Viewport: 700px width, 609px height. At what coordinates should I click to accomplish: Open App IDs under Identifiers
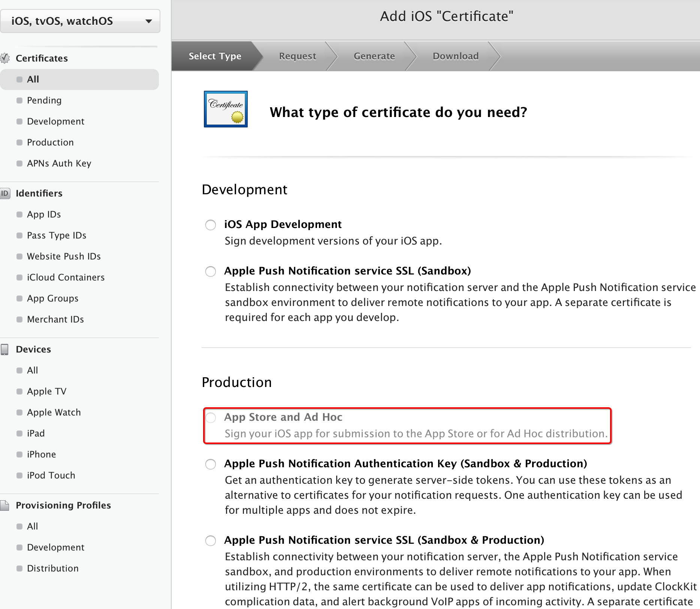click(44, 214)
